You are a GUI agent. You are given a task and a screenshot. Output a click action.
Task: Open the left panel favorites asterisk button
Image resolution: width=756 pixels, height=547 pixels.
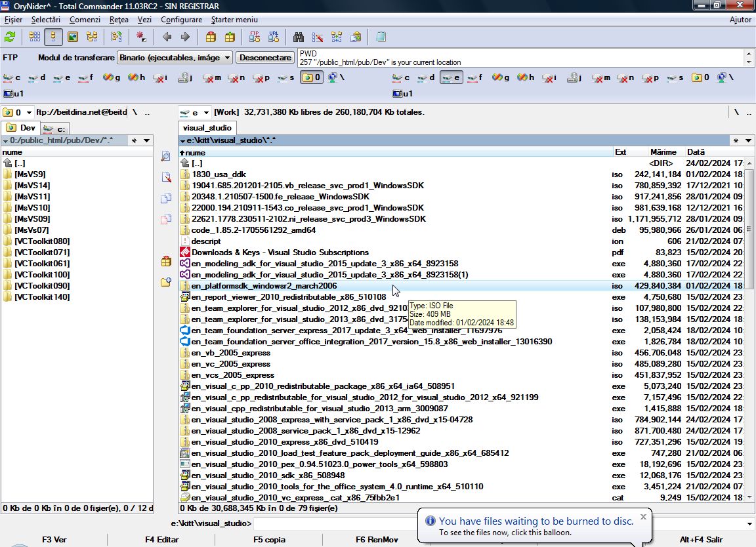point(134,141)
